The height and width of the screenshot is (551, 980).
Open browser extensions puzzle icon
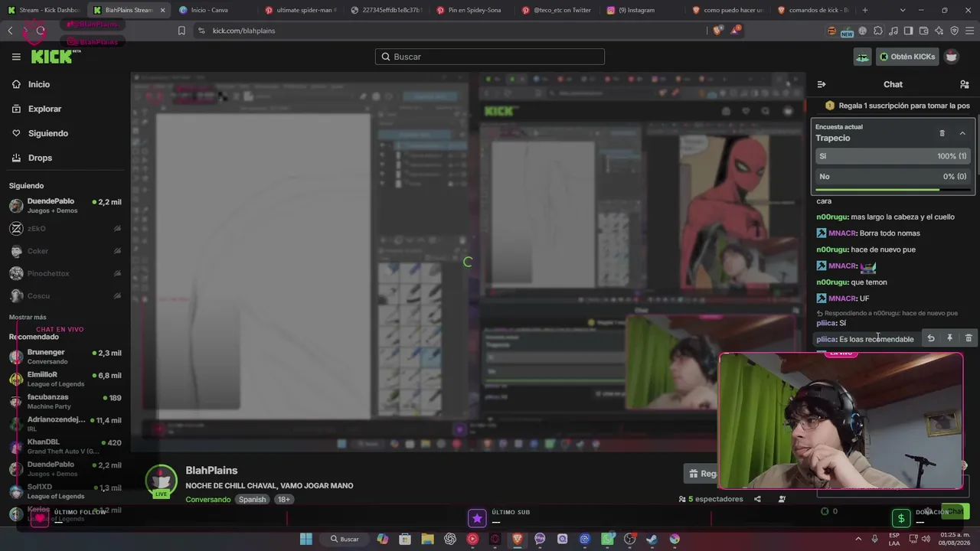pos(877,31)
